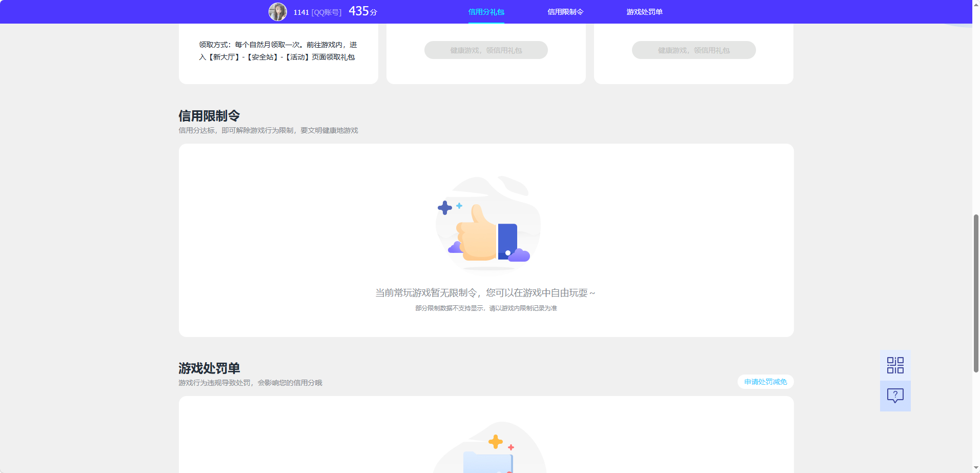
Task: Click the scrollbar down arrow
Action: coord(976,468)
